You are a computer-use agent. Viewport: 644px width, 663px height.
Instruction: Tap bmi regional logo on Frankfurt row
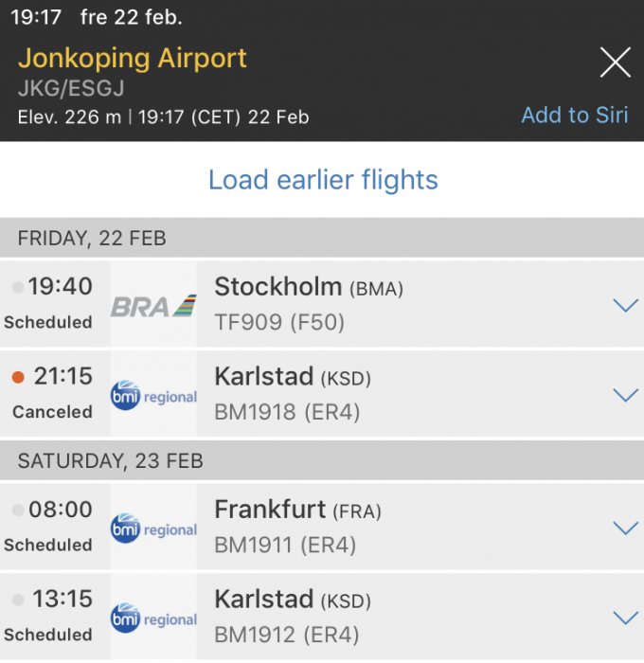coord(153,529)
